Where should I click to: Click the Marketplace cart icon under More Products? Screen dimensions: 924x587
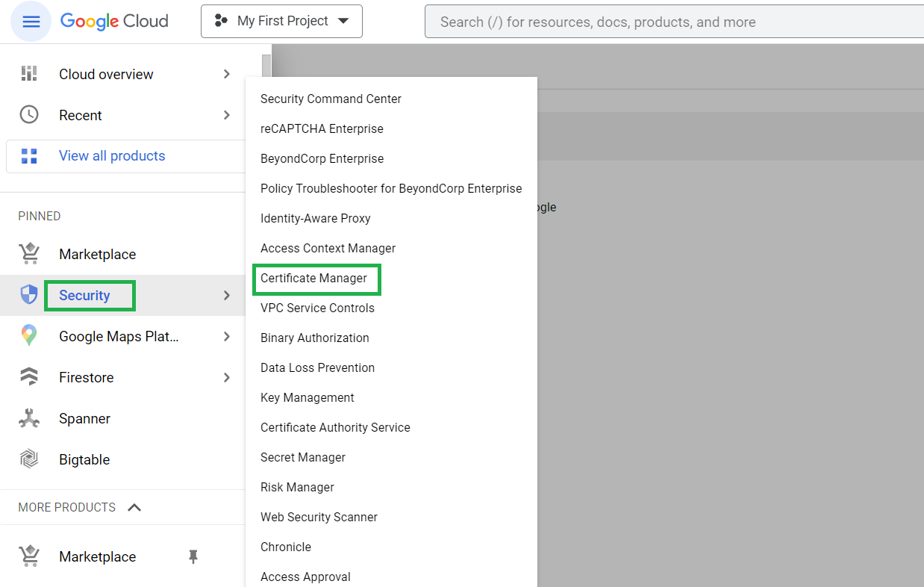coord(29,556)
